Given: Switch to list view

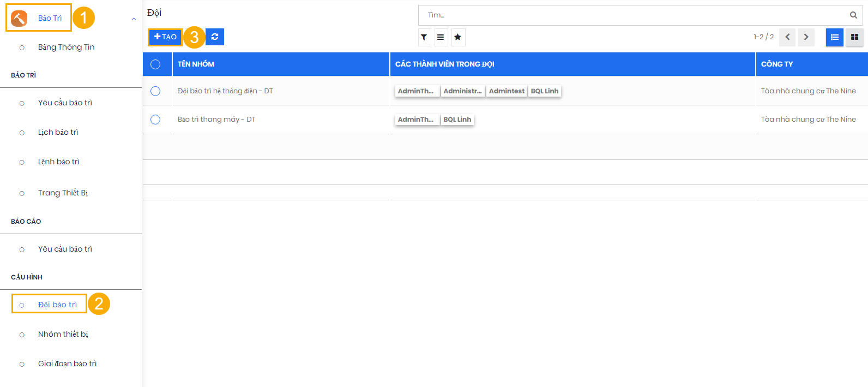Looking at the screenshot, I should click(x=835, y=37).
